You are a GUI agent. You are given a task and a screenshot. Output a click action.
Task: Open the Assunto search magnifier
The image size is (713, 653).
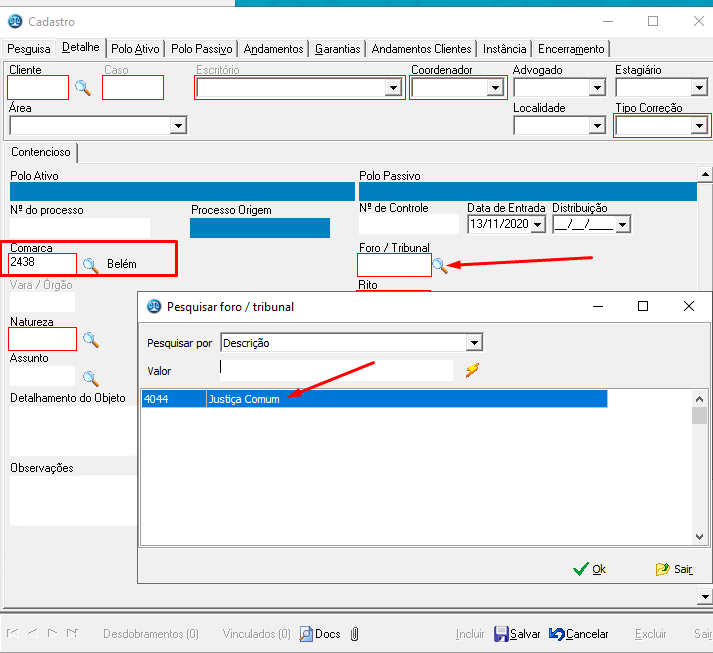[x=90, y=378]
